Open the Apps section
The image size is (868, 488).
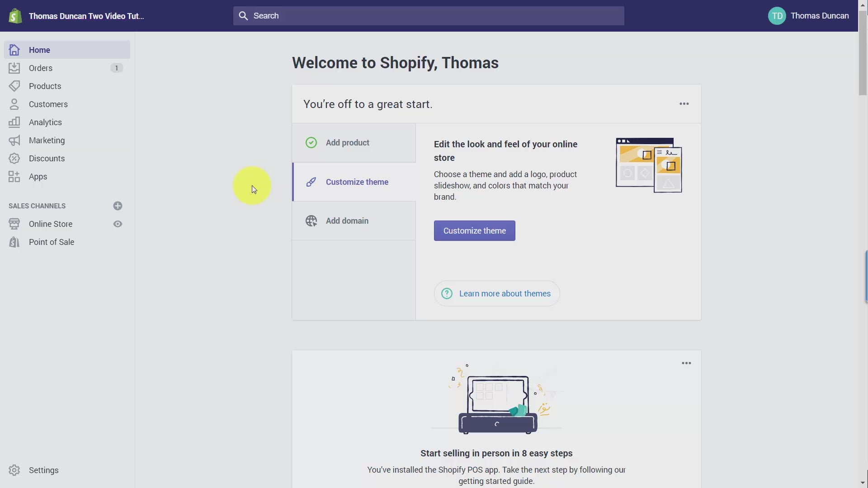(x=67, y=177)
